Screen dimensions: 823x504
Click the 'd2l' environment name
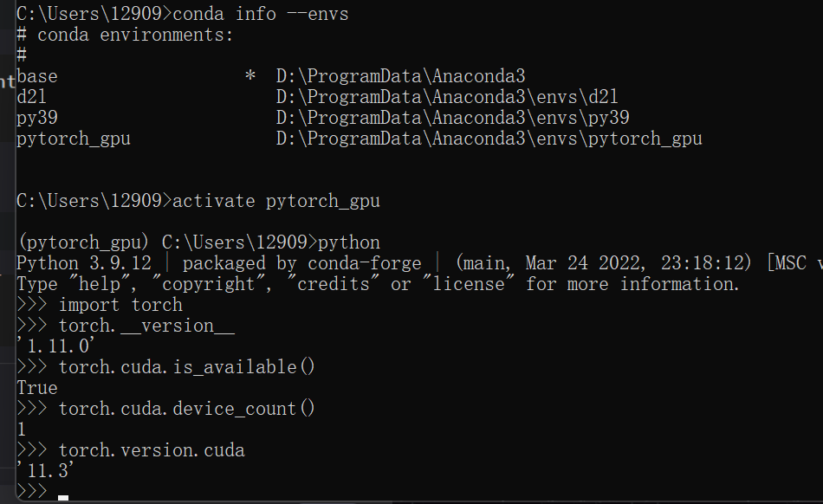(32, 97)
